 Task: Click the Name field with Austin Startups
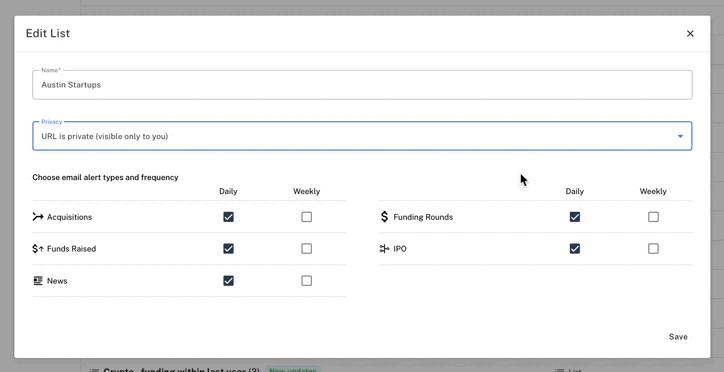click(362, 85)
